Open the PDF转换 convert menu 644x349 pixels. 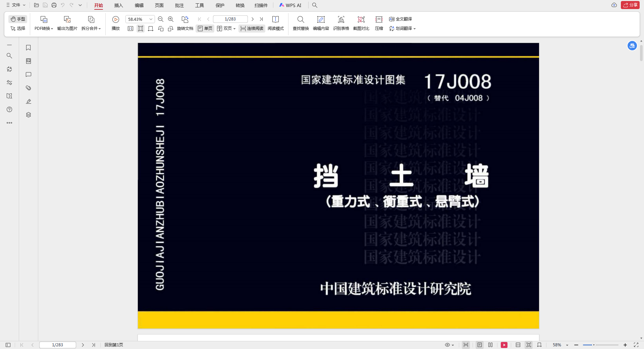click(44, 29)
